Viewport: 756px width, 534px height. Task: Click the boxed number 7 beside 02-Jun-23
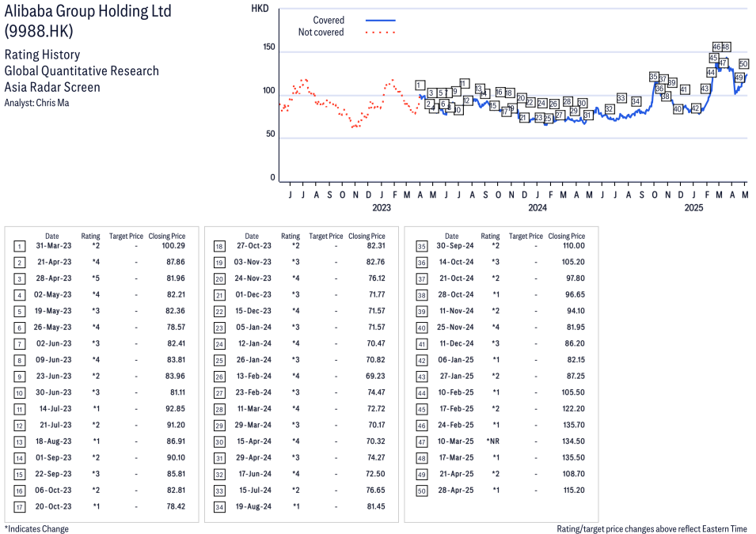(19, 344)
